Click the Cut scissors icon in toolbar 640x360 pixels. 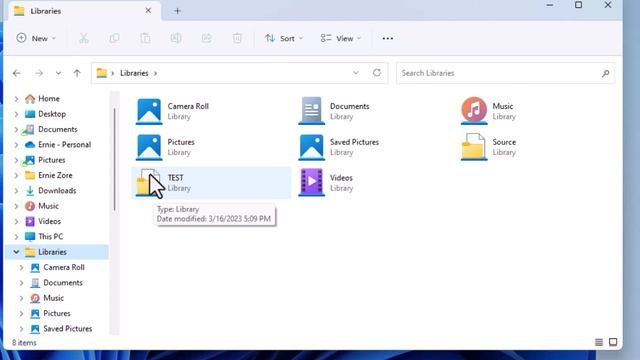84,38
